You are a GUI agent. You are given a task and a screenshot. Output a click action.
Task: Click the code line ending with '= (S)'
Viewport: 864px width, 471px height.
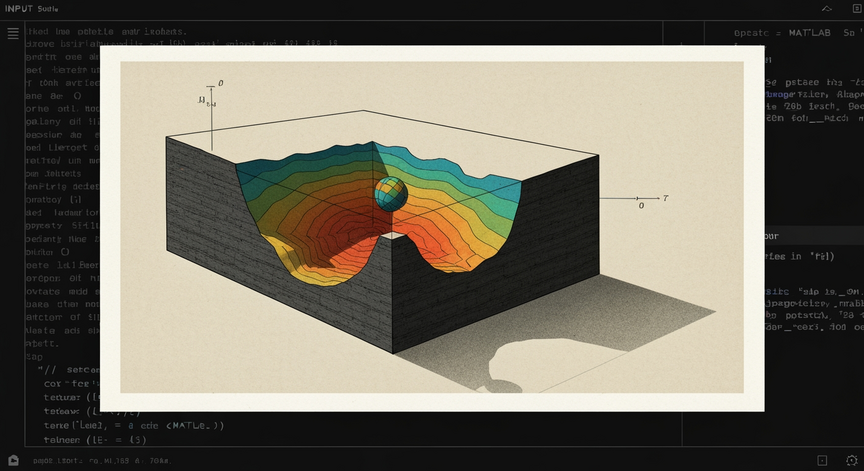pos(95,440)
